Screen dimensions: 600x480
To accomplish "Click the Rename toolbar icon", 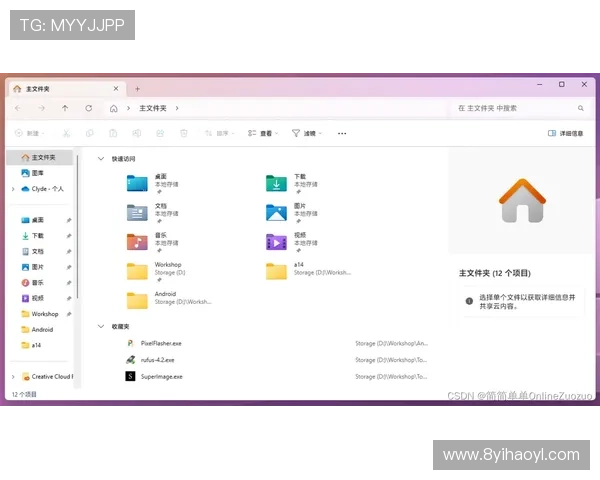I will 137,133.
